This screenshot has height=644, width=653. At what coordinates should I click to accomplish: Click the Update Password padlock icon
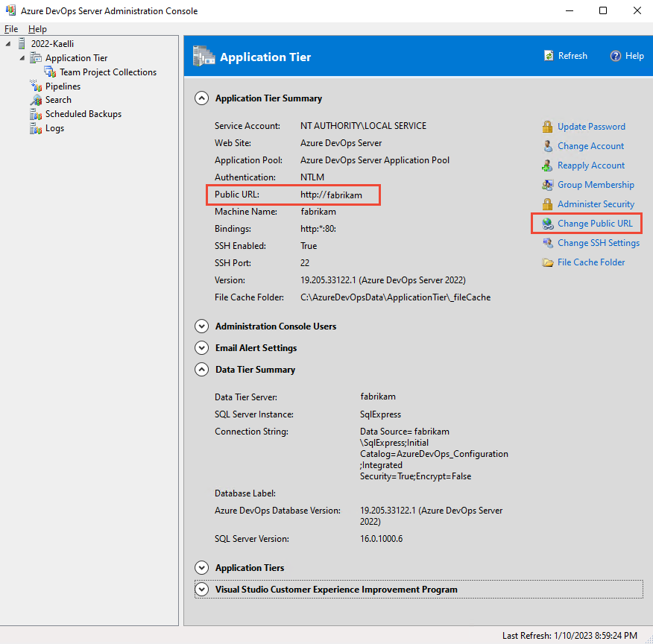[x=547, y=126]
